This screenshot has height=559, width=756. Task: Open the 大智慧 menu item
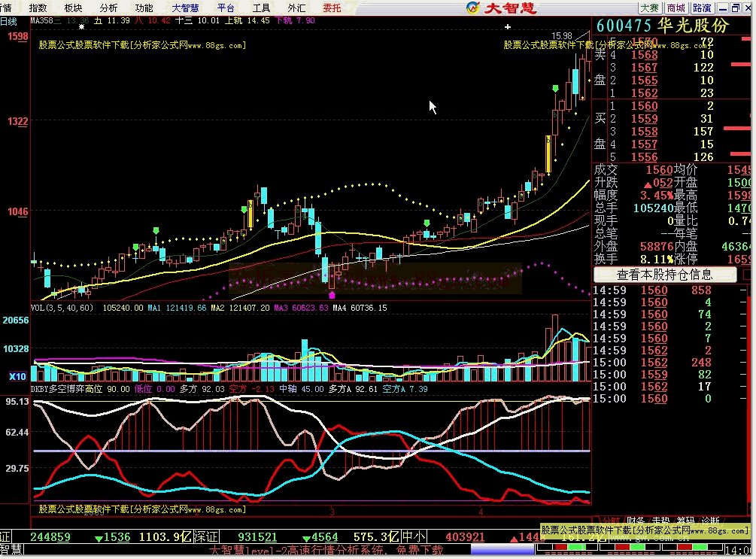click(185, 8)
